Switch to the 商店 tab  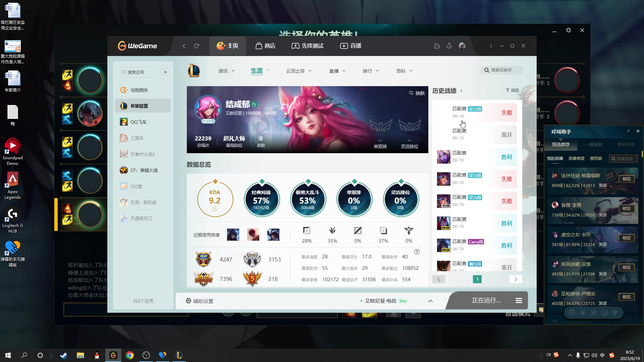[x=265, y=46]
